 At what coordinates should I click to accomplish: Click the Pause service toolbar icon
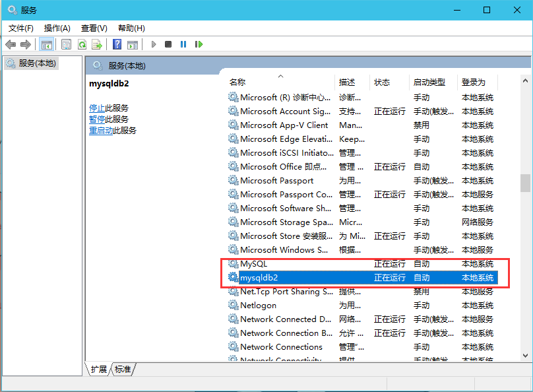(x=183, y=44)
